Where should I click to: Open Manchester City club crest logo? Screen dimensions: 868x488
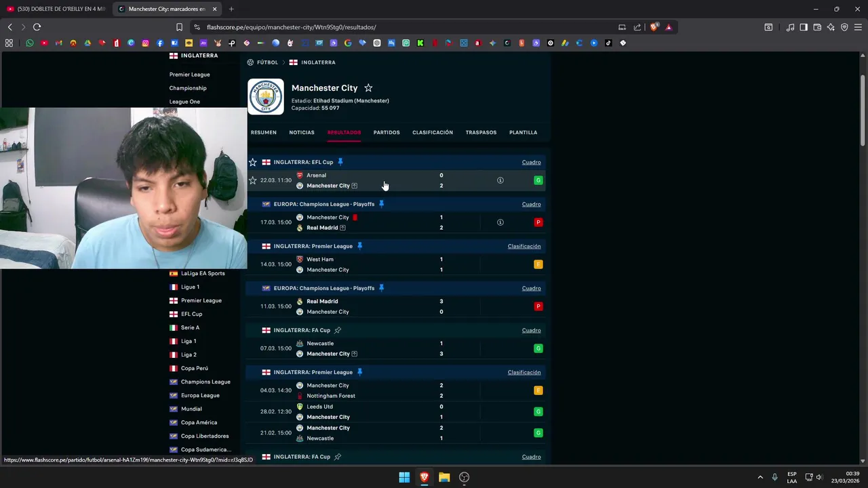click(266, 97)
